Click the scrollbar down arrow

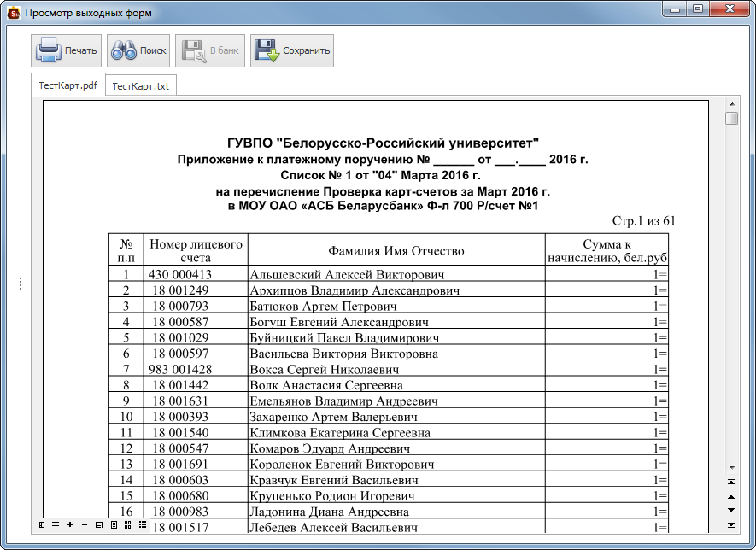(732, 467)
